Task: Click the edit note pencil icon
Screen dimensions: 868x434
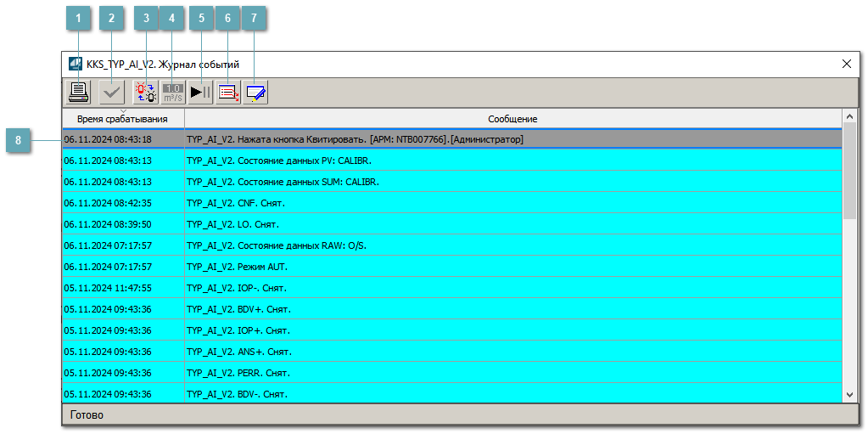Action: [x=228, y=93]
